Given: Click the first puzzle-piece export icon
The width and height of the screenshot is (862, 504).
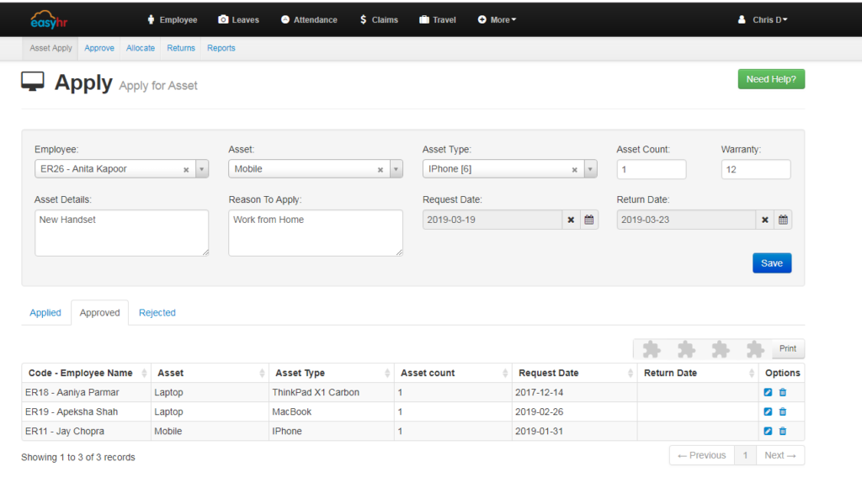Looking at the screenshot, I should coord(651,347).
